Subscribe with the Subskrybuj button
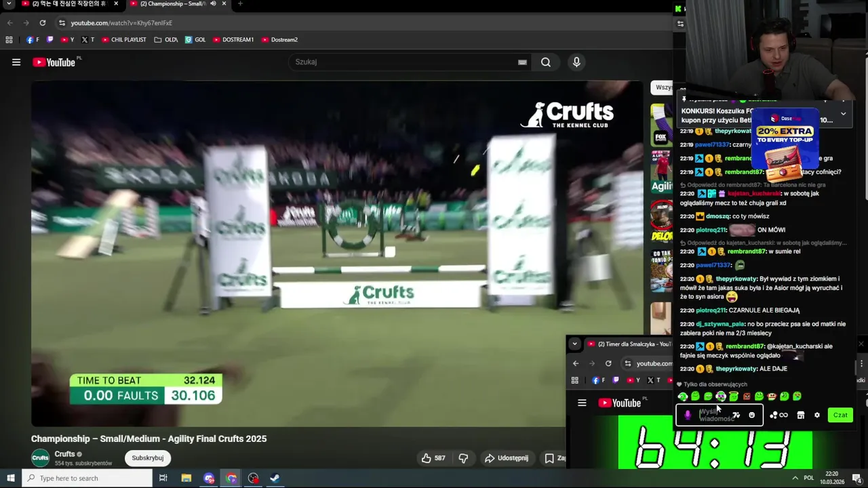This screenshot has width=868, height=488. 147,457
